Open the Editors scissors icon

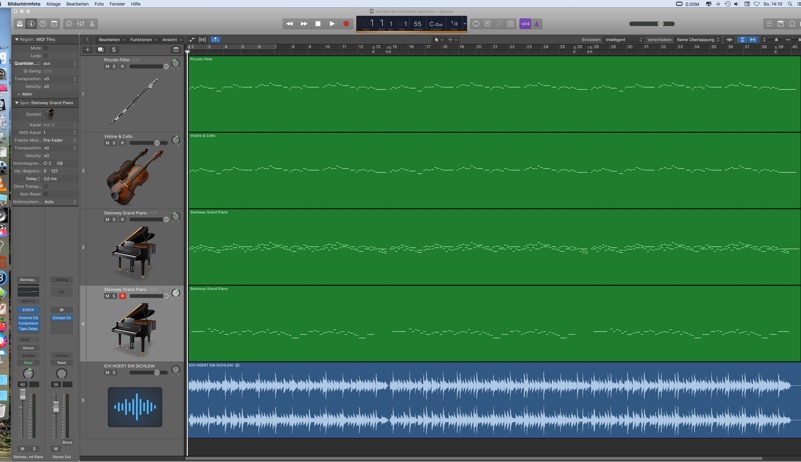pyautogui.click(x=92, y=24)
